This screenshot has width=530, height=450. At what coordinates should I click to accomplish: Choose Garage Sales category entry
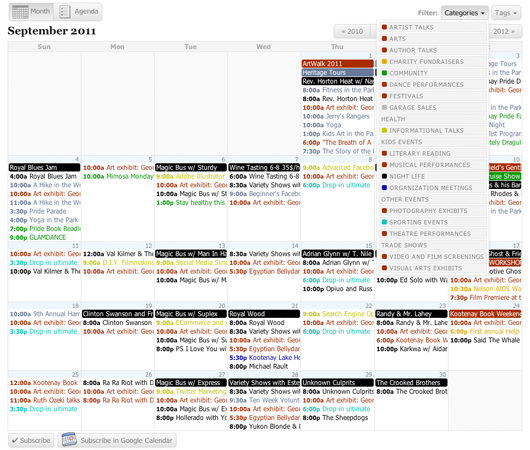tap(433, 108)
